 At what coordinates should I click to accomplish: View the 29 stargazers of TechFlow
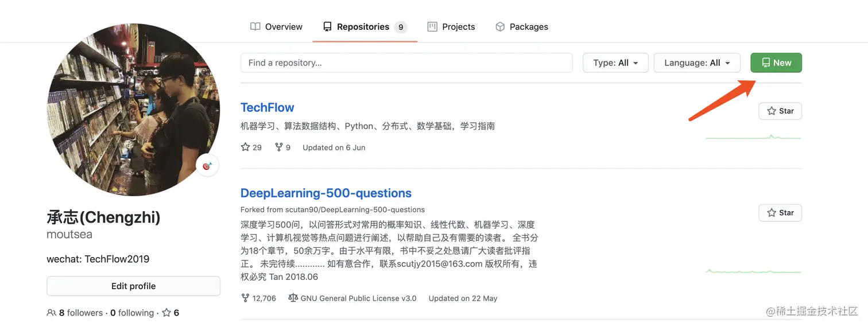251,147
